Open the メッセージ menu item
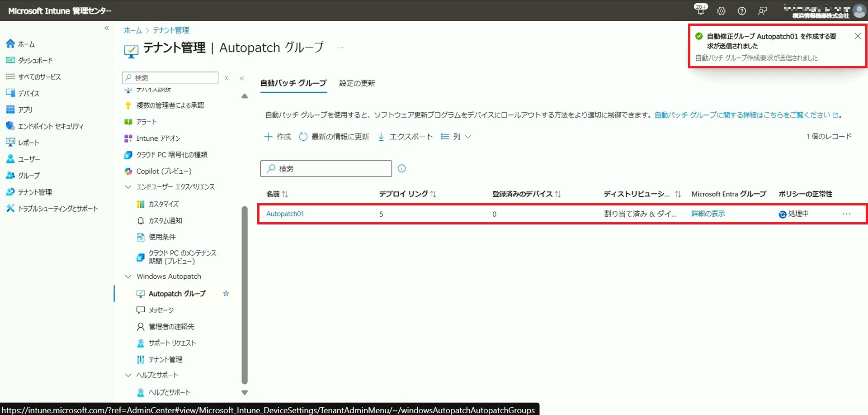Screen dimensions: 868x415 tap(161, 310)
